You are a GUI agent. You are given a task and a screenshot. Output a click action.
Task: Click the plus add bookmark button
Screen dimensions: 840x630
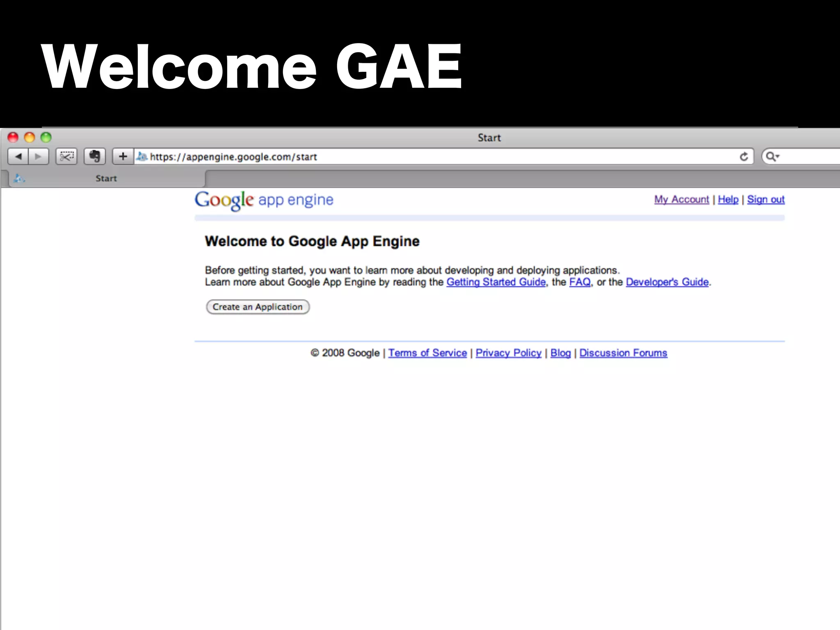pos(123,157)
